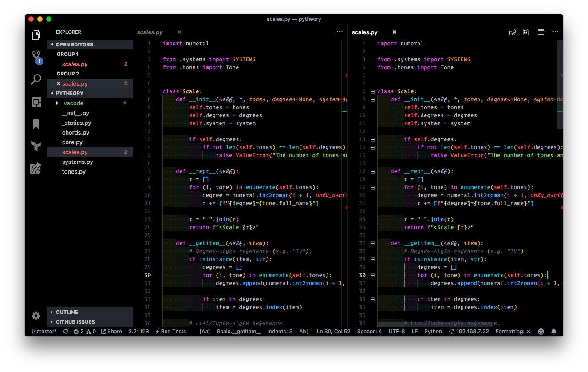Open chords.py in the file tree

point(90,132)
